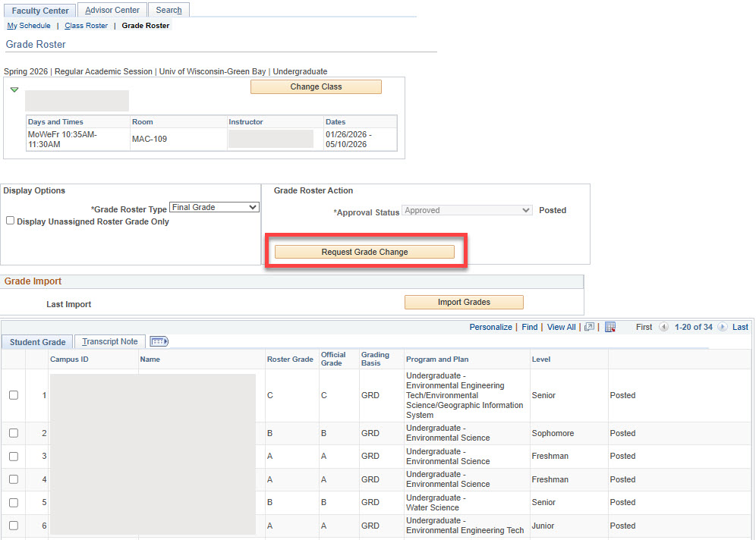Screen dimensions: 756x540
Task: Sort by Name column header
Action: 150,359
